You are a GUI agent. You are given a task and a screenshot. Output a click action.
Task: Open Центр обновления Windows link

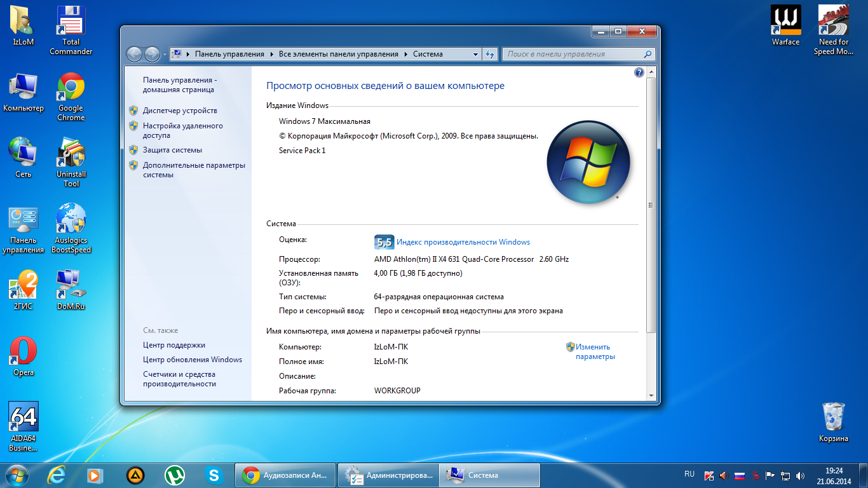tap(193, 360)
